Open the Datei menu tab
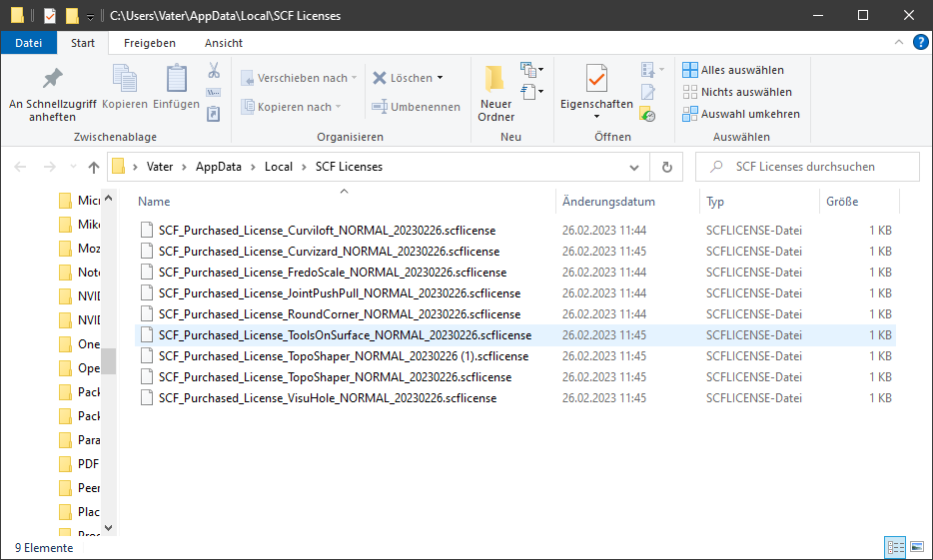 point(29,43)
